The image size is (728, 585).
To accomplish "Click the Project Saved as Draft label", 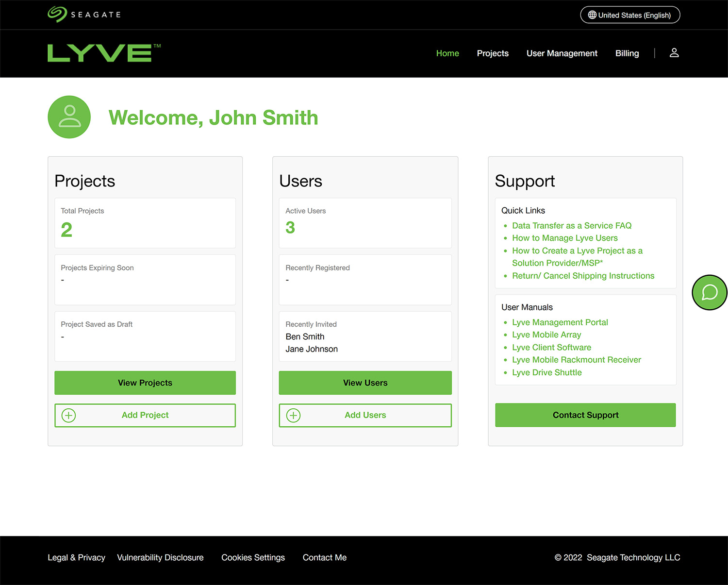I will point(97,324).
